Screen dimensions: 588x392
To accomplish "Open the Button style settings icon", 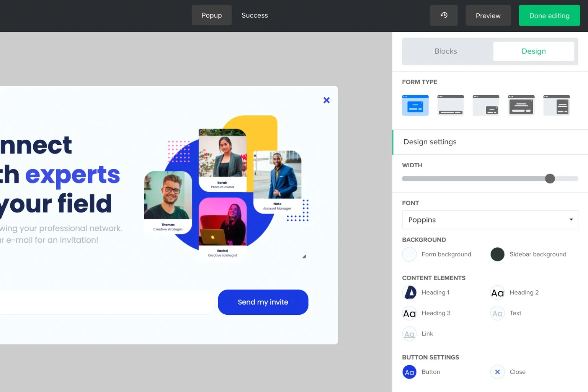I will pos(410,372).
